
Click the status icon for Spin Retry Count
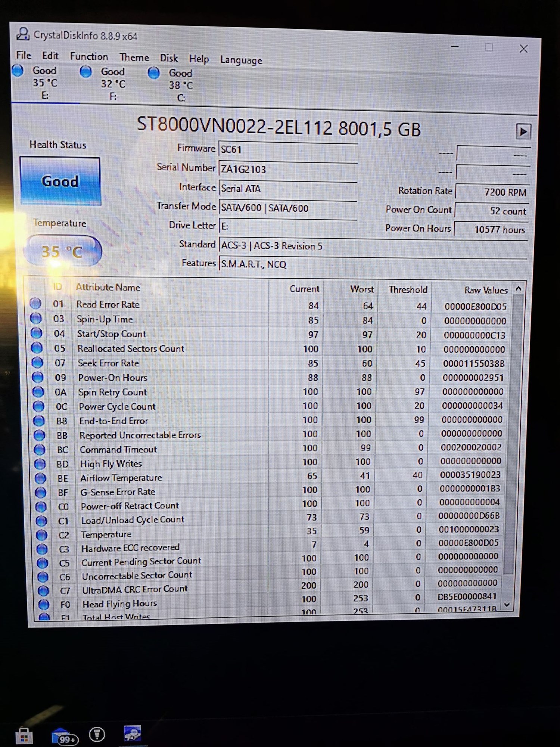(38, 392)
